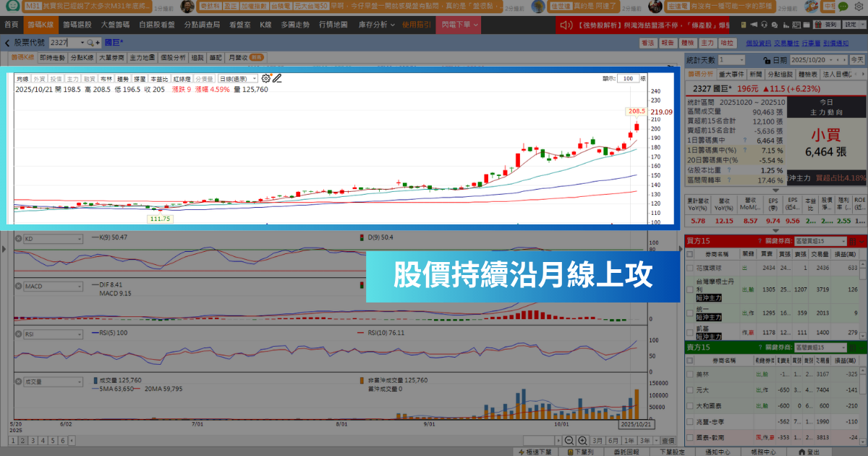Open the stock code 2327 dropdown arrow

click(x=82, y=43)
